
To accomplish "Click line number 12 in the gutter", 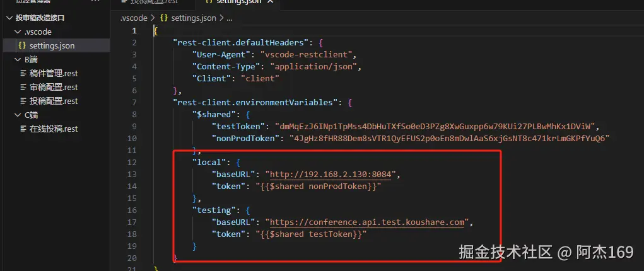I will click(132, 163).
